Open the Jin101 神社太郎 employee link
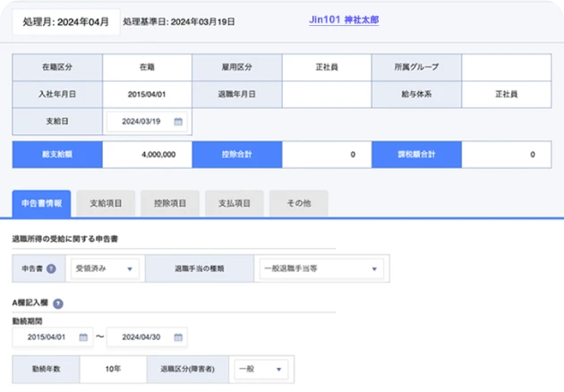Viewport: 564px width, 392px height. coord(343,20)
